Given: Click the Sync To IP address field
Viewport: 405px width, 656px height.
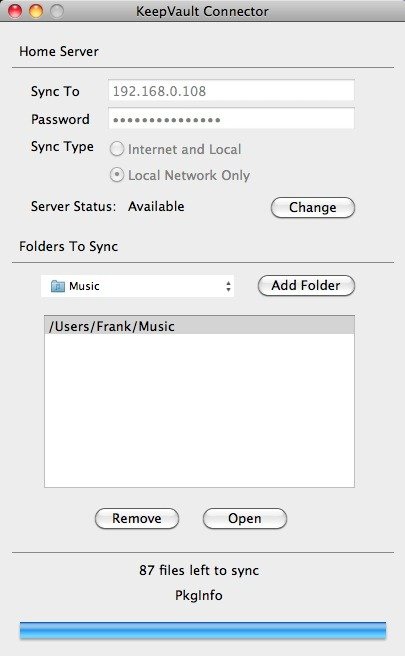Looking at the screenshot, I should [x=231, y=91].
